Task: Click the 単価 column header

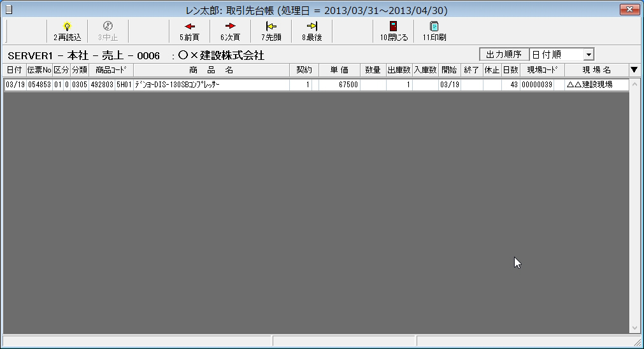Action: point(339,69)
